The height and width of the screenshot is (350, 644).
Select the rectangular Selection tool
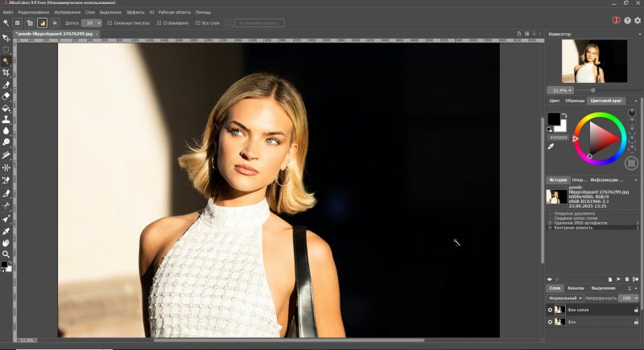[6, 50]
